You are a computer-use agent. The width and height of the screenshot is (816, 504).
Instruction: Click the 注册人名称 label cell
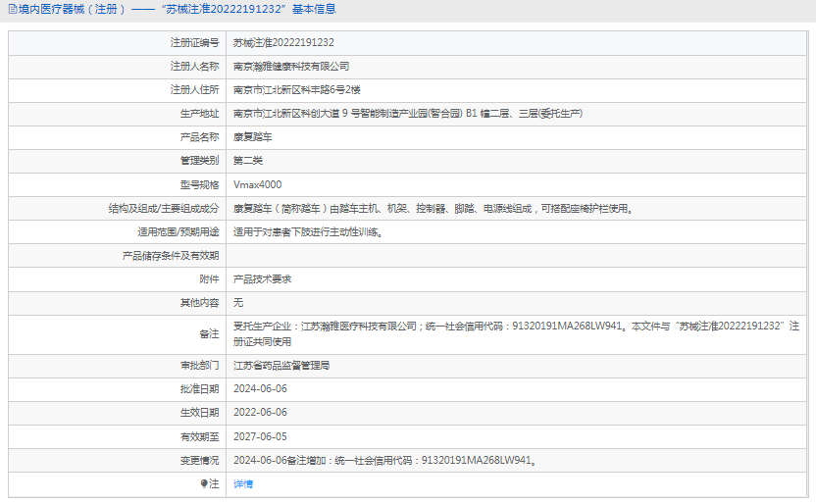[x=117, y=67]
